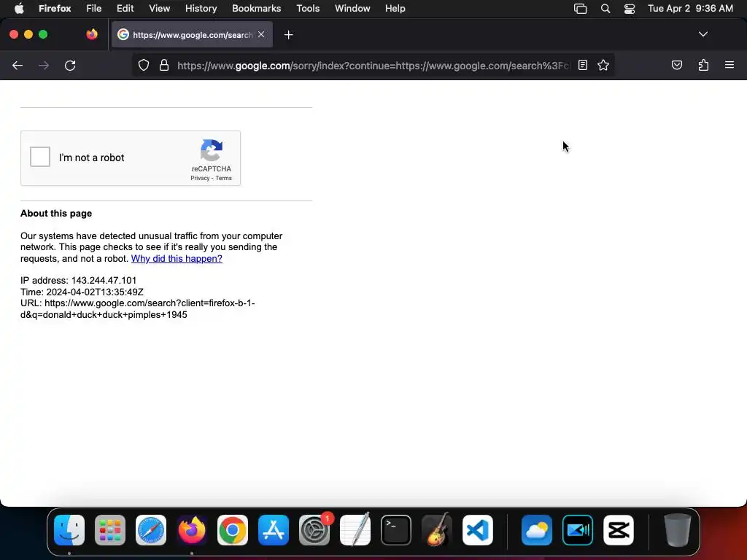Open the reCAPTCHA Terms link
This screenshot has height=560, width=747.
223,178
